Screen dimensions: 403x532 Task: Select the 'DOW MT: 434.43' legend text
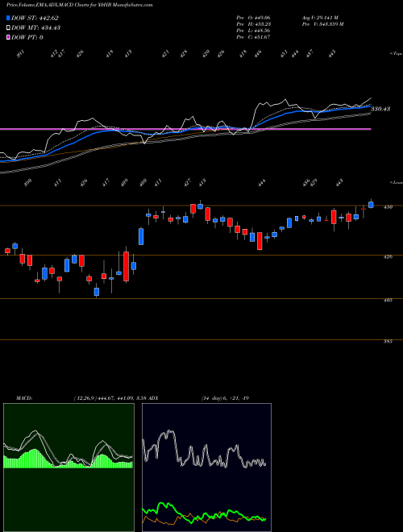36,27
